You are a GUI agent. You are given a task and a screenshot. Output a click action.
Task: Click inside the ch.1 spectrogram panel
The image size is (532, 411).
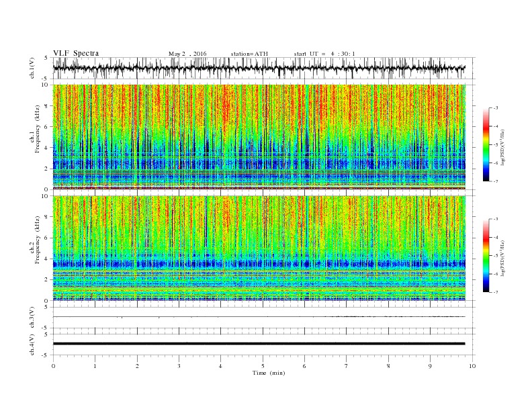pos(259,137)
